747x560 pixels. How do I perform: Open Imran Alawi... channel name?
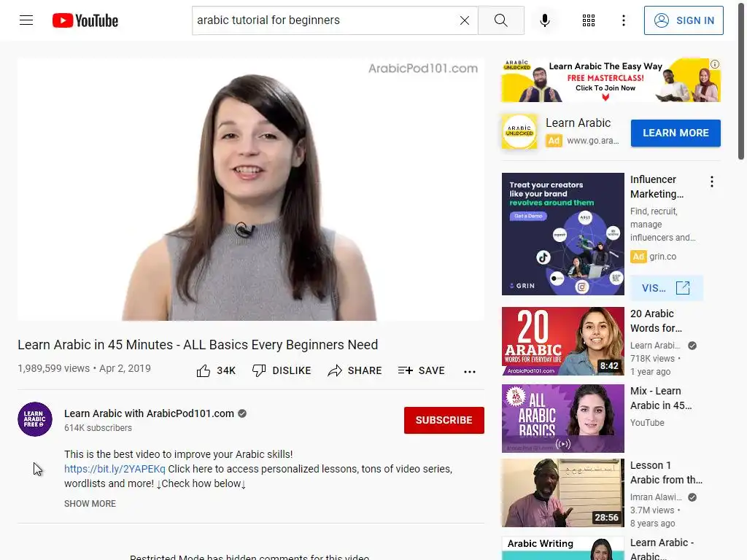point(656,497)
